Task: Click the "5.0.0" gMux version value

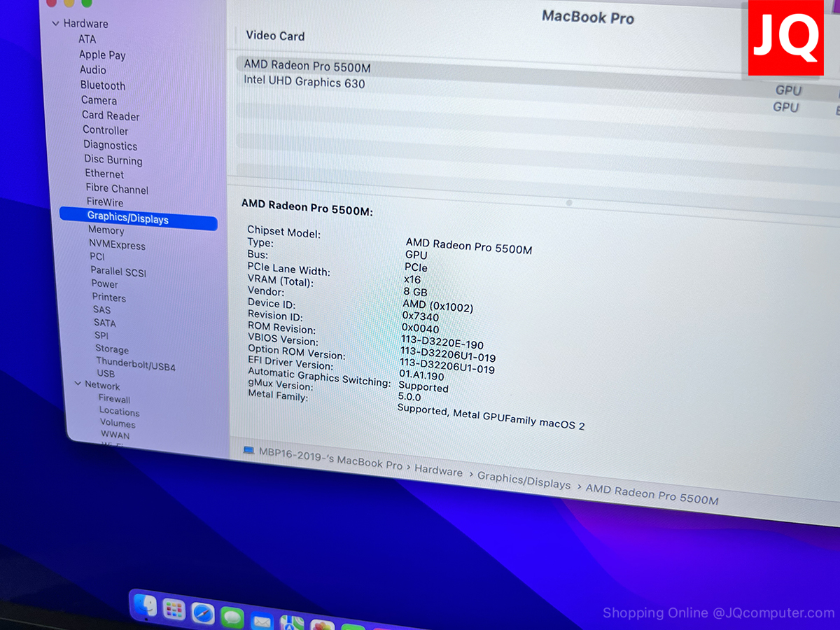Action: coord(409,397)
